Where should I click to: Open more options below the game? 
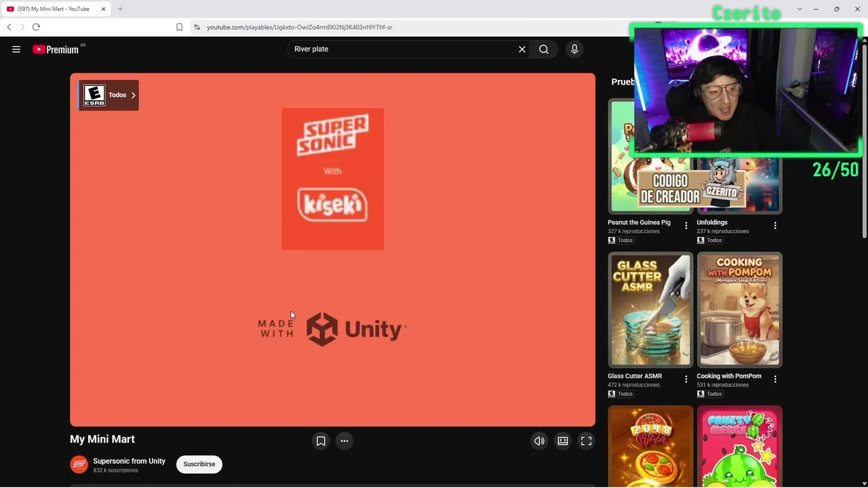click(344, 441)
